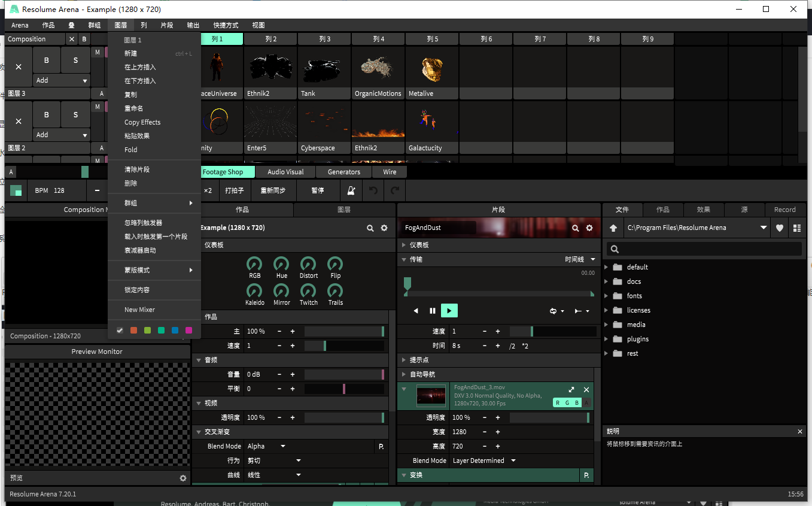Click the undo arrow in the tempo toolbar

coord(373,190)
